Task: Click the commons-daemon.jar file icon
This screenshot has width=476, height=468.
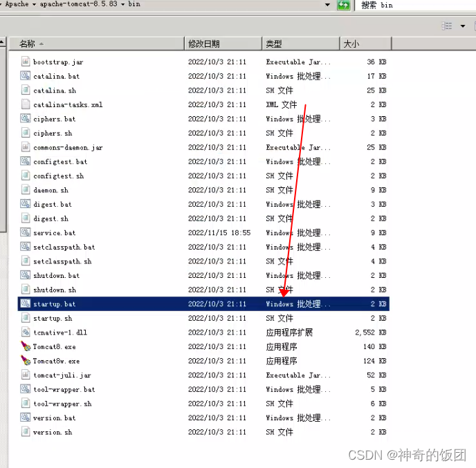Action: [26, 147]
